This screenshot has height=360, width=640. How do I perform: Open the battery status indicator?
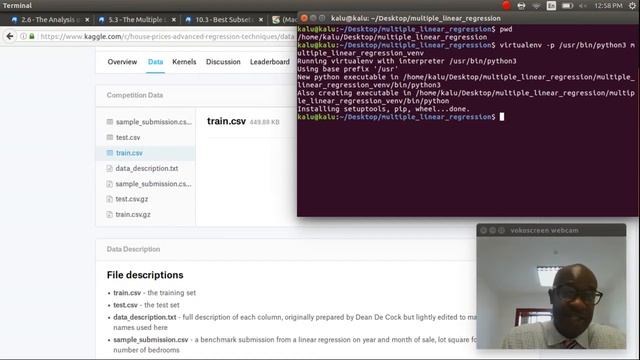click(x=567, y=6)
